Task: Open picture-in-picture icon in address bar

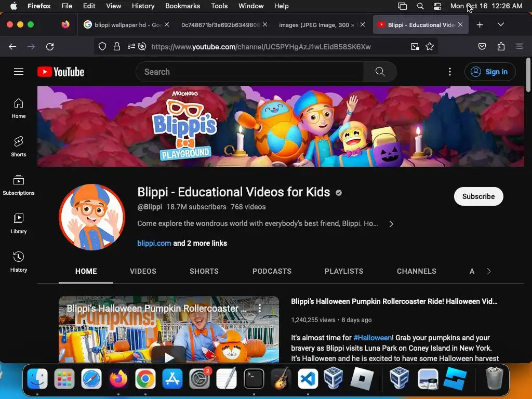Action: [x=415, y=46]
